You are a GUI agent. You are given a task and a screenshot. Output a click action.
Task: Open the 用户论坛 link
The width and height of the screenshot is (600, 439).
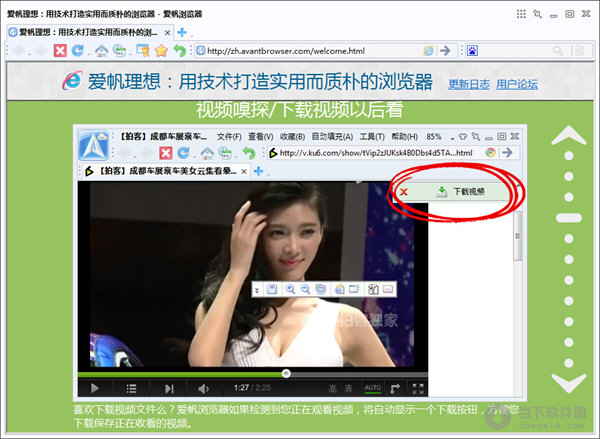pyautogui.click(x=517, y=84)
